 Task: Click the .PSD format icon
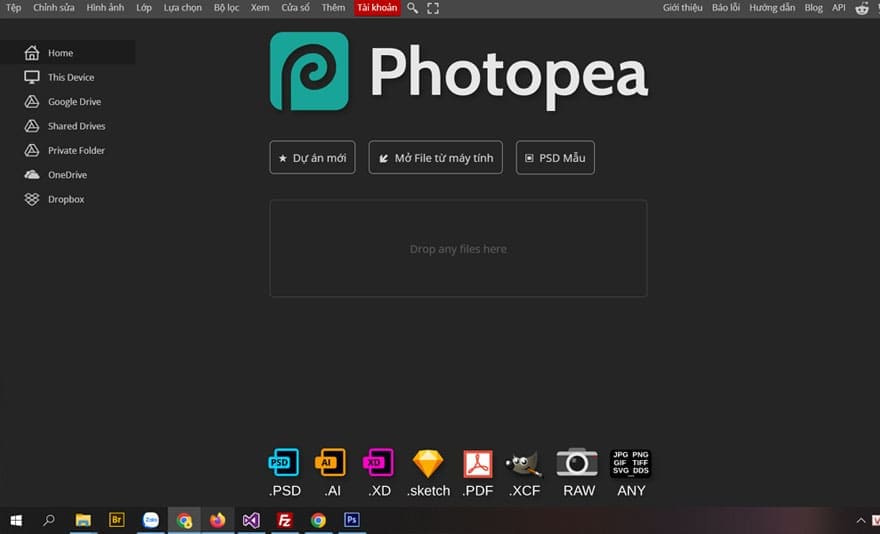pyautogui.click(x=285, y=463)
